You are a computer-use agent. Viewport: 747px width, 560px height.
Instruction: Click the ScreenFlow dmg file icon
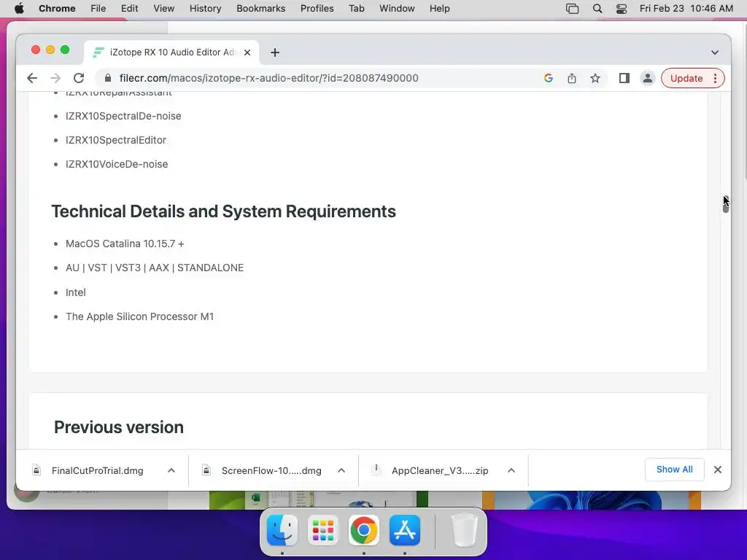(x=206, y=470)
